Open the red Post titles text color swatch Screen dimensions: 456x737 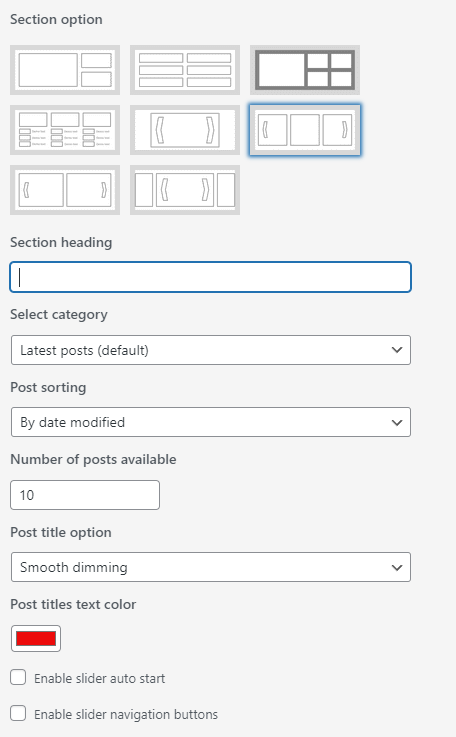[x=36, y=639]
